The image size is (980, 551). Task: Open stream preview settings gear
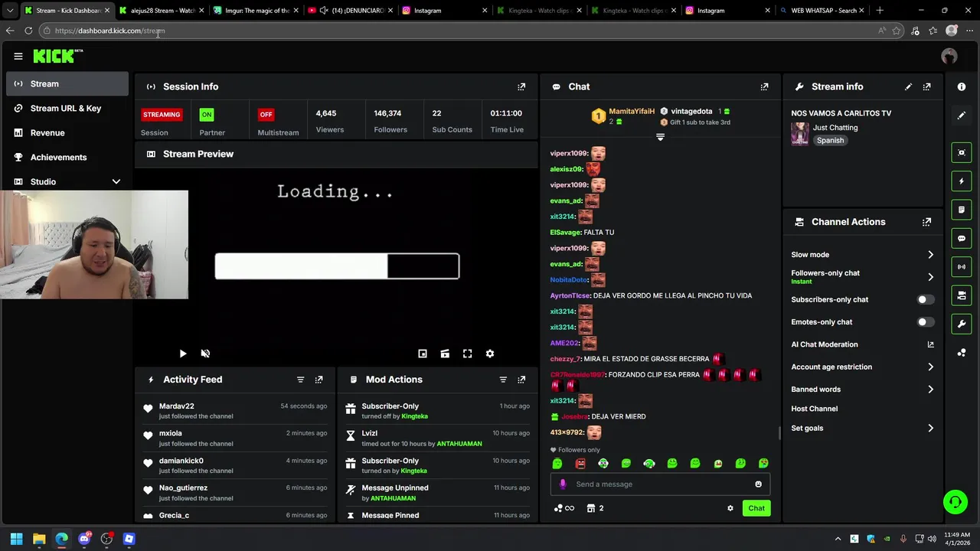(490, 354)
